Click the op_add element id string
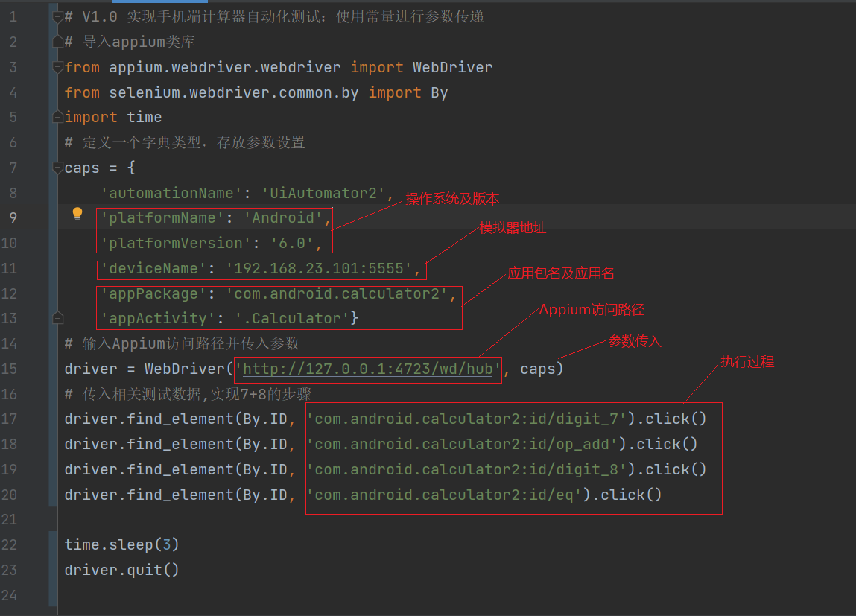This screenshot has width=856, height=616. (x=463, y=444)
